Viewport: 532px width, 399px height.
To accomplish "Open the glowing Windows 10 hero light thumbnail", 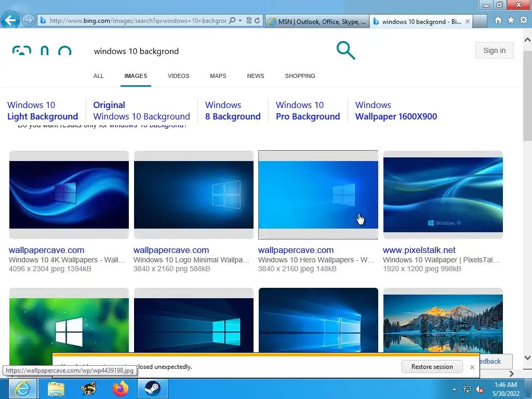I will 318,321.
